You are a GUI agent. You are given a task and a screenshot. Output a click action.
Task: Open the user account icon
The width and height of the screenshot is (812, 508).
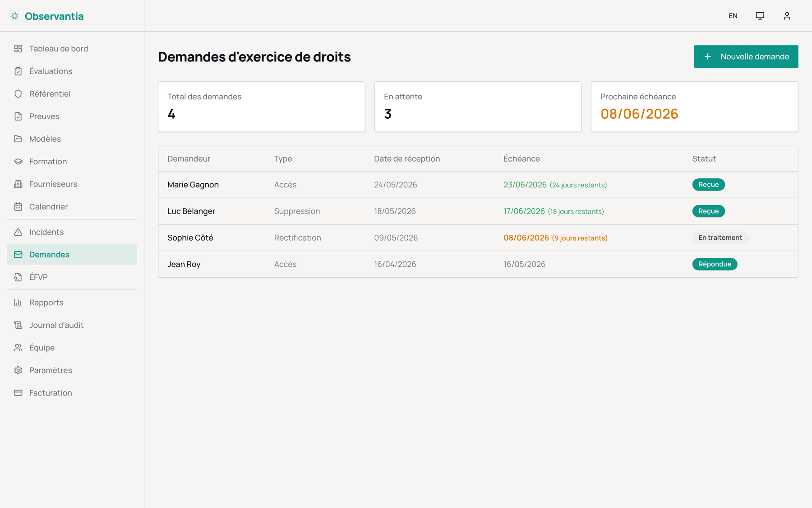787,16
